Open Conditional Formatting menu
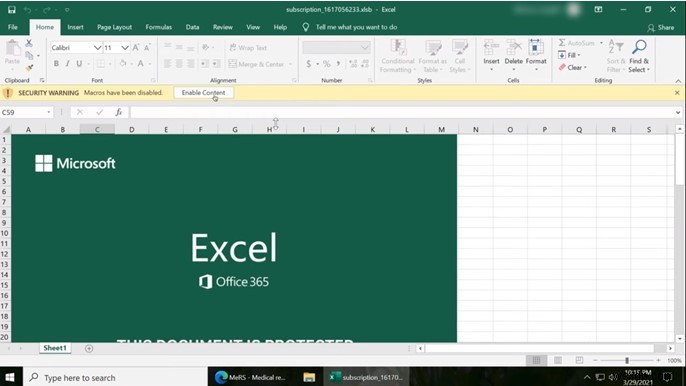686x386 pixels. point(398,56)
